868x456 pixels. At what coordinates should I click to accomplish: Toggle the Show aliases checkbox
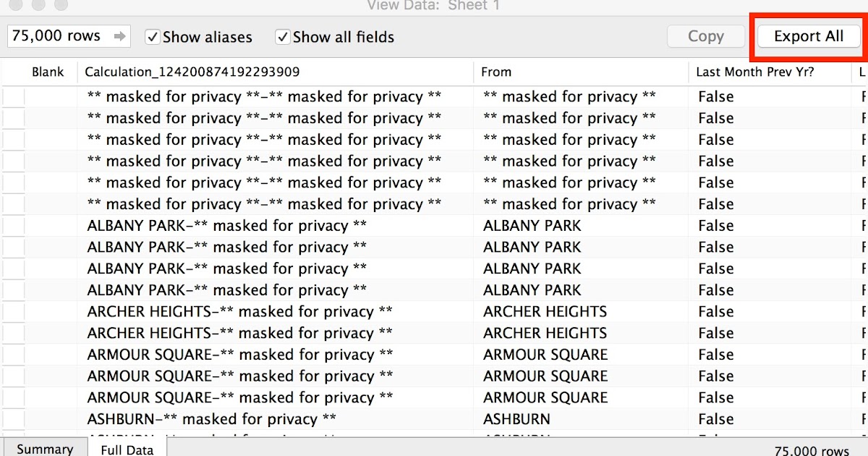(153, 37)
